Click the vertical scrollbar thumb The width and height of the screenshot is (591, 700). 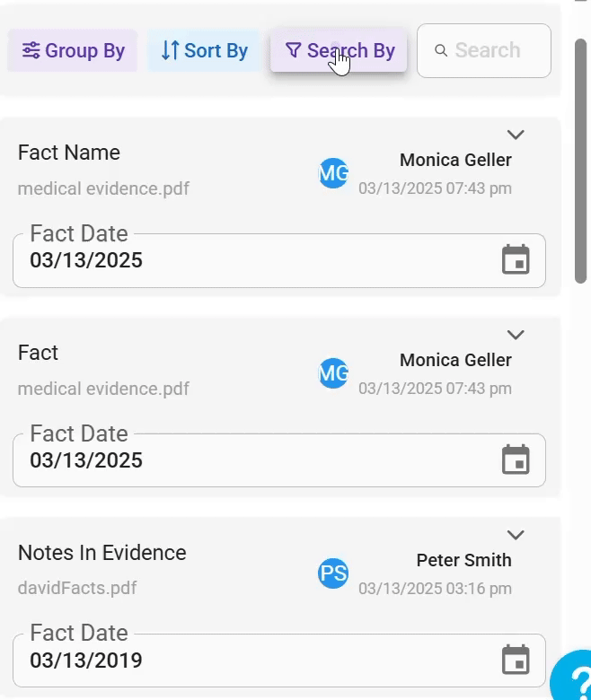pos(580,161)
